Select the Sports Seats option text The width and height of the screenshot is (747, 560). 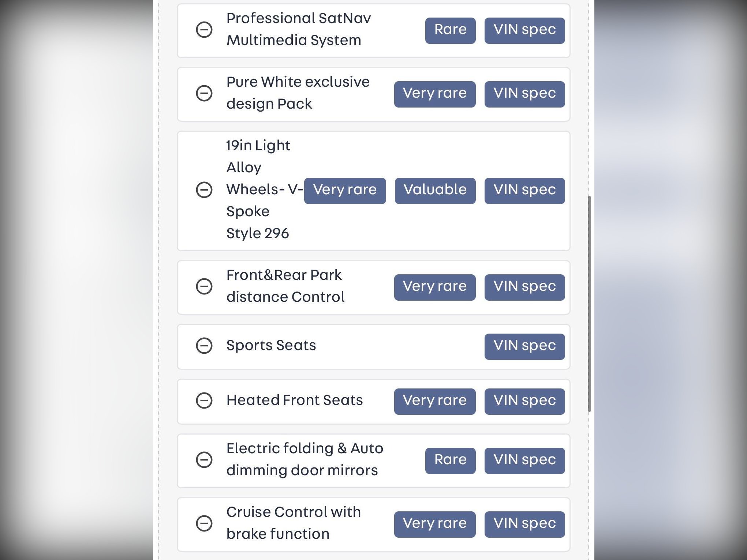click(x=271, y=345)
